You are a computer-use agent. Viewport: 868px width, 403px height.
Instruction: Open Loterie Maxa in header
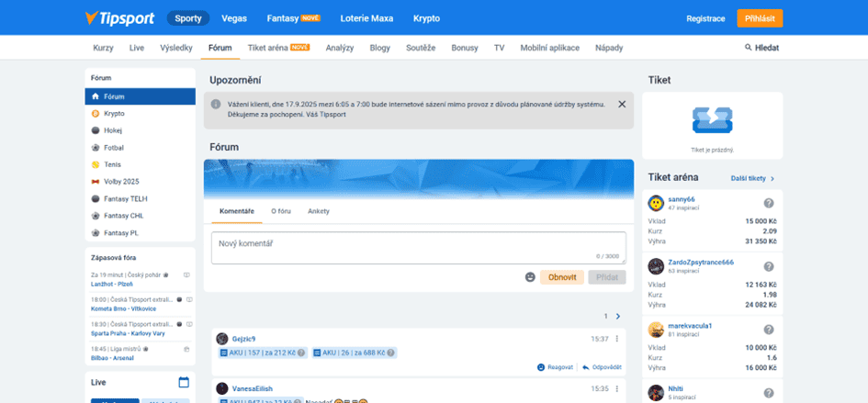[366, 18]
